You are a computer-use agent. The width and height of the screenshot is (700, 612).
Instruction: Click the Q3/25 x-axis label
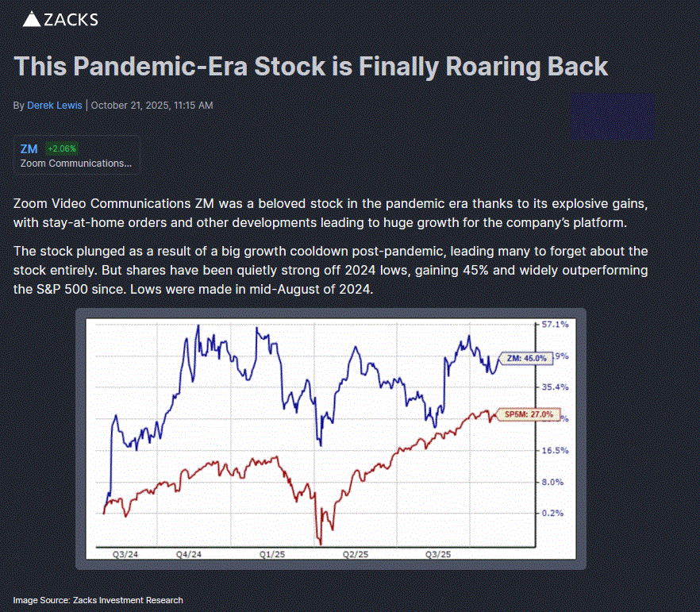point(439,554)
